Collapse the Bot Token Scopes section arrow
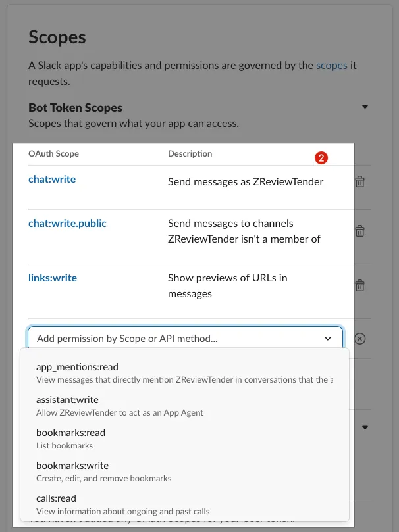The image size is (399, 532). click(x=365, y=107)
